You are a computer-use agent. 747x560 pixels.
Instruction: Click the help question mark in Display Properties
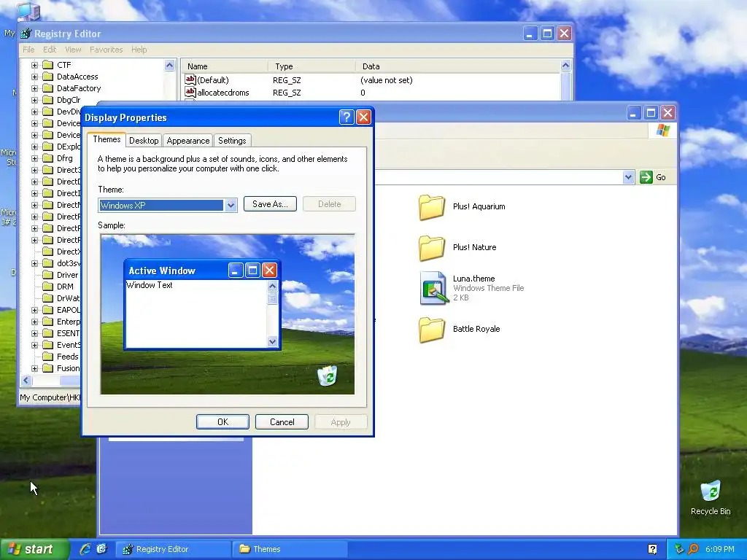pyautogui.click(x=347, y=117)
